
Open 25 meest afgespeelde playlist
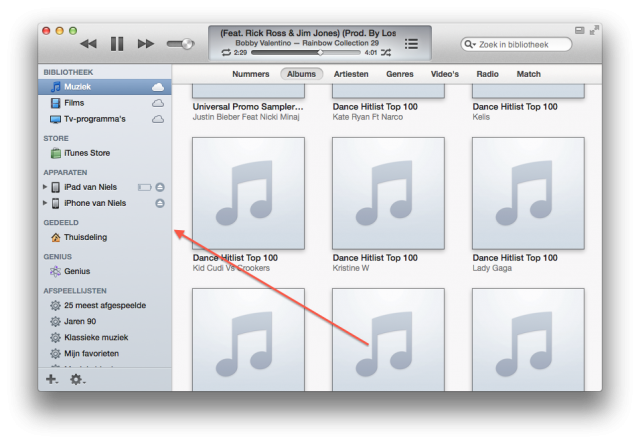(104, 305)
